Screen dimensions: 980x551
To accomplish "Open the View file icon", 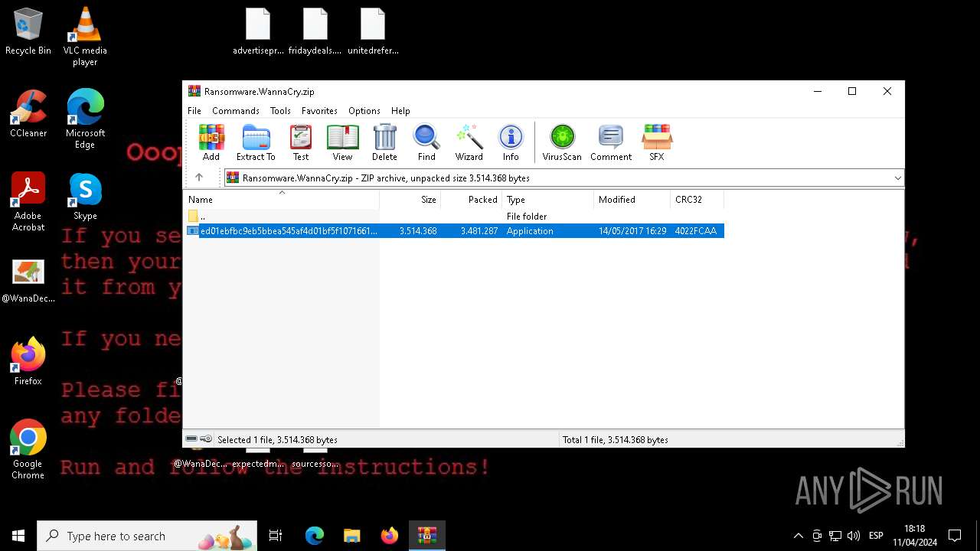I will tap(342, 143).
